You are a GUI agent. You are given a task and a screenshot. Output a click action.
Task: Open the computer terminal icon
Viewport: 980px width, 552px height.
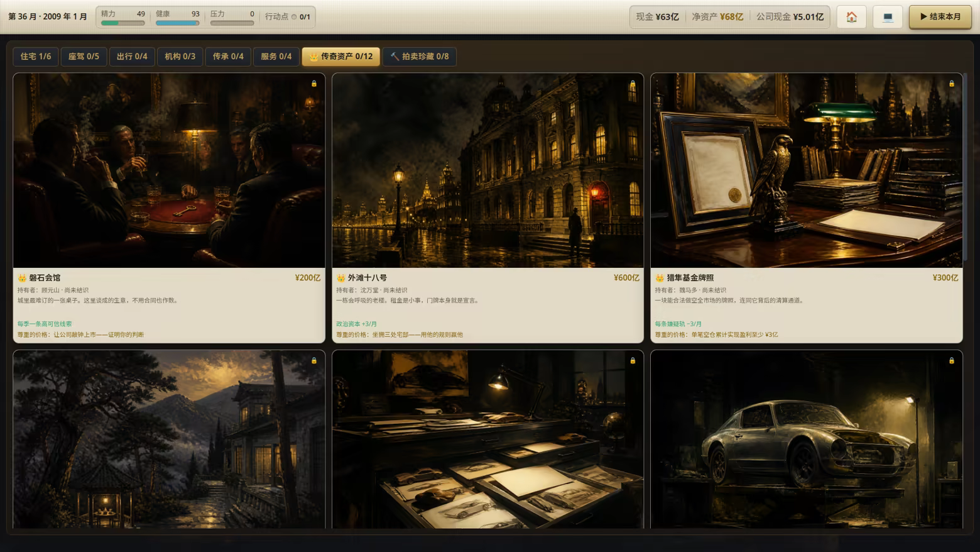pyautogui.click(x=888, y=17)
